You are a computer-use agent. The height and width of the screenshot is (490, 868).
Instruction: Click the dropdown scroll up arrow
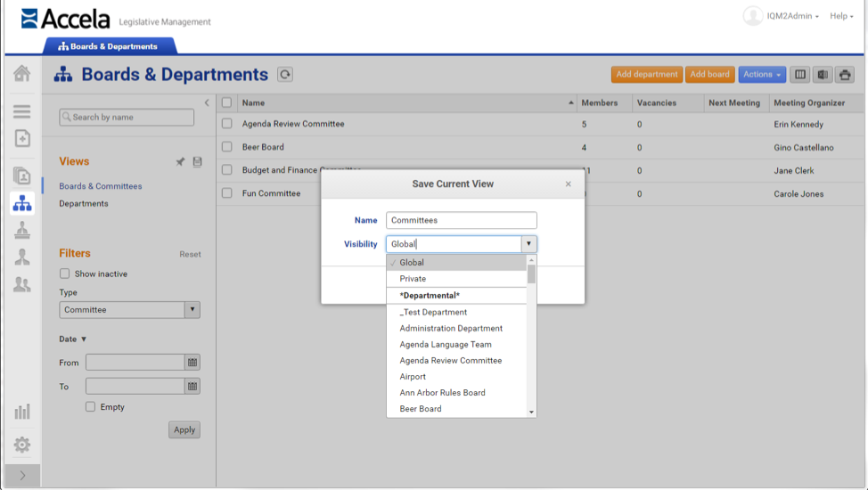pos(531,259)
